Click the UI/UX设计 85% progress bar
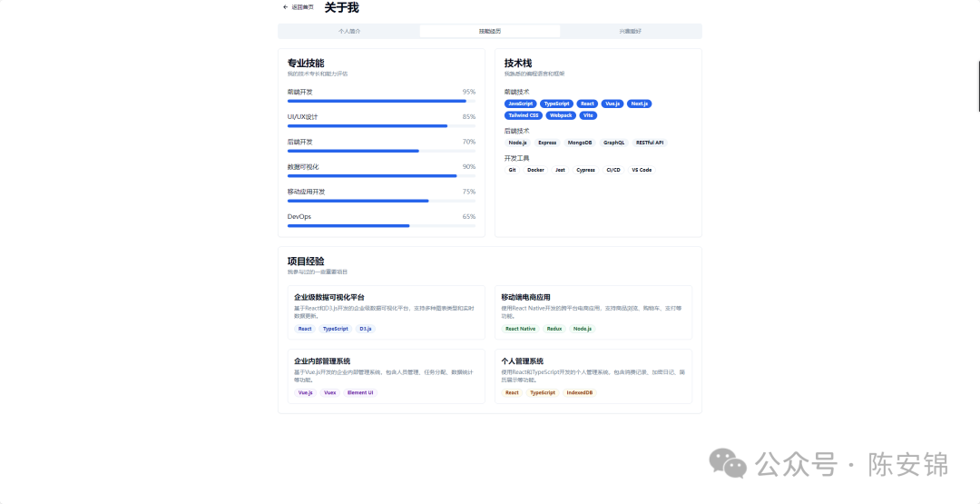 [x=381, y=125]
